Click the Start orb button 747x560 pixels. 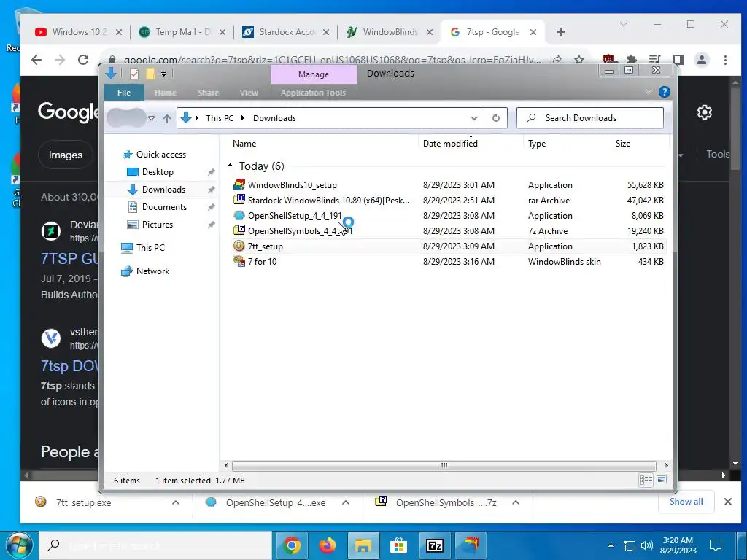pos(19,545)
